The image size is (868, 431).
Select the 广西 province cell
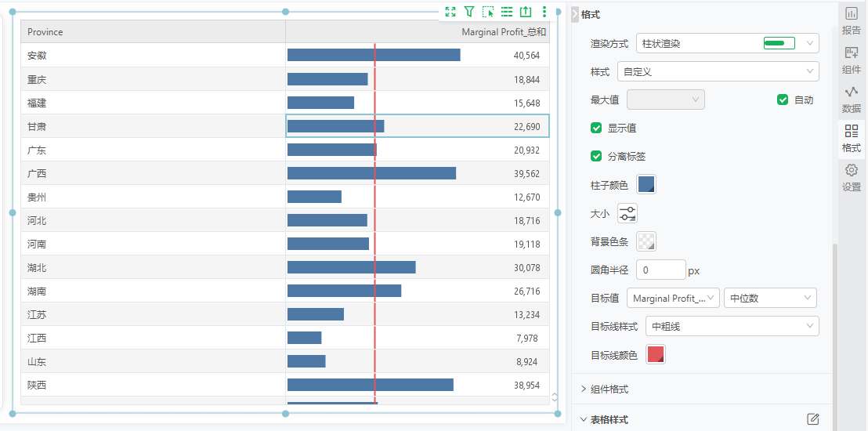[154, 173]
